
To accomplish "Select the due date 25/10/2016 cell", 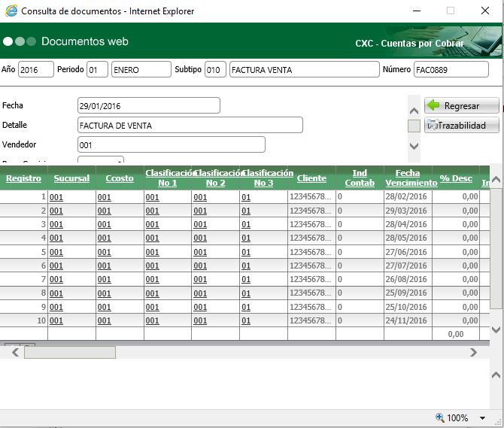I will [x=408, y=307].
